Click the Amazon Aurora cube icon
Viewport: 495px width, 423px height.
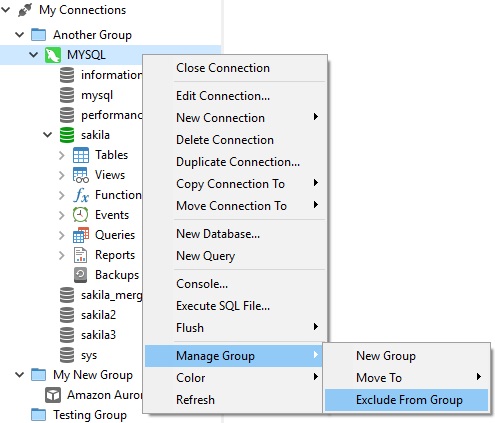pyautogui.click(x=53, y=395)
